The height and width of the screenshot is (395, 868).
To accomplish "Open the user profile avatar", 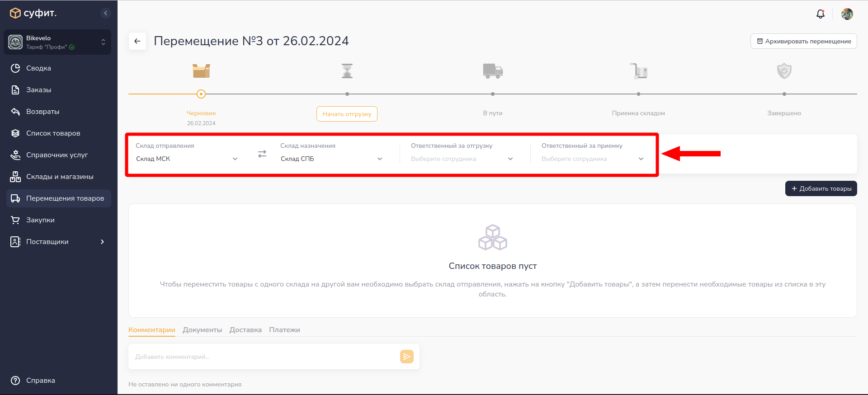I will [847, 14].
